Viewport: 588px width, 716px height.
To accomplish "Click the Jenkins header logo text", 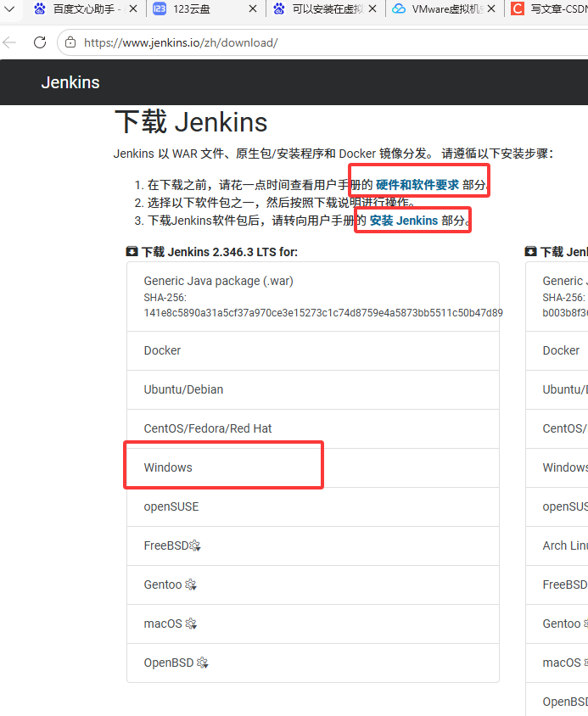I will pos(70,82).
